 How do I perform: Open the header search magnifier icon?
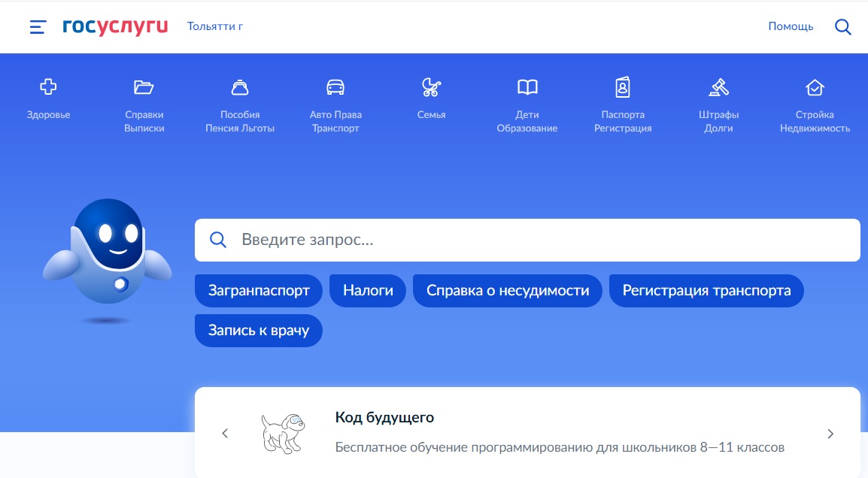tap(842, 26)
